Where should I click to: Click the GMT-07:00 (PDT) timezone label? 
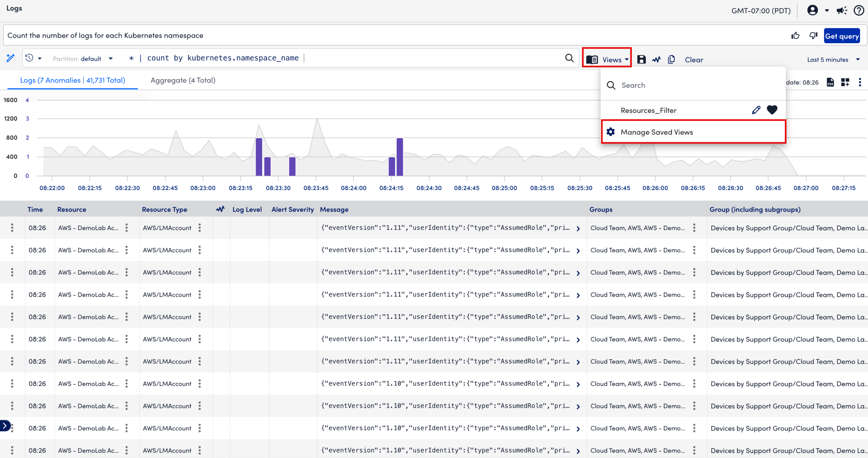click(761, 11)
